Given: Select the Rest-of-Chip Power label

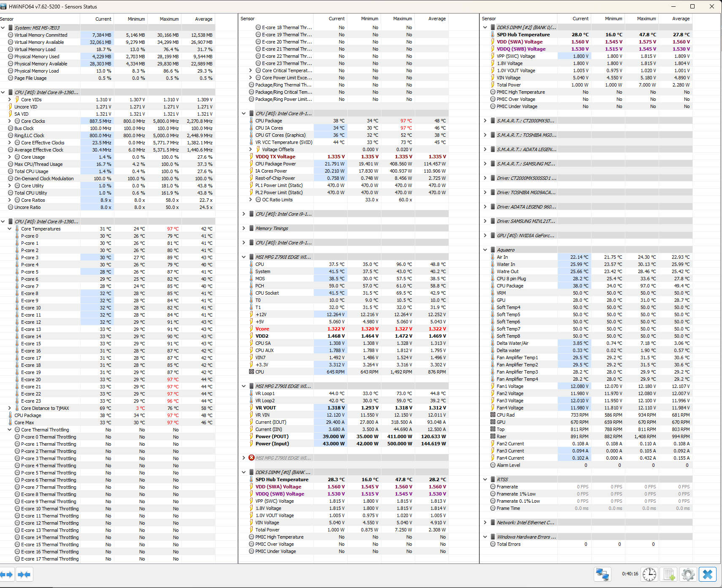Looking at the screenshot, I should click(275, 178).
